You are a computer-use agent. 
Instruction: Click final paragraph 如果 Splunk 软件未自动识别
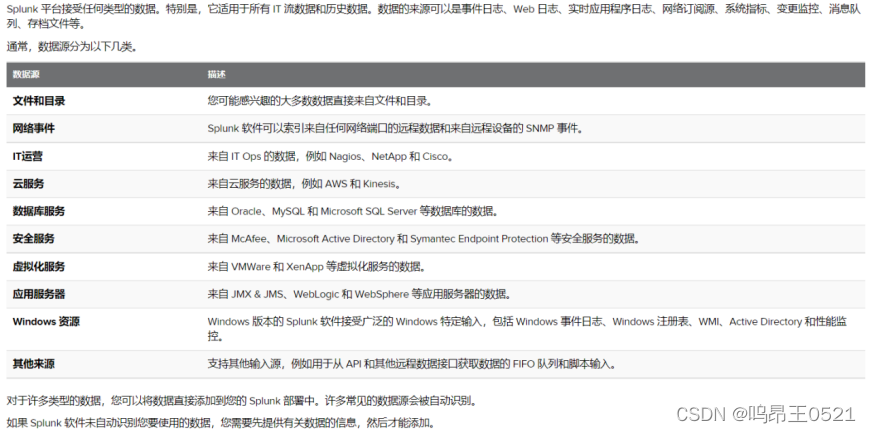221,423
